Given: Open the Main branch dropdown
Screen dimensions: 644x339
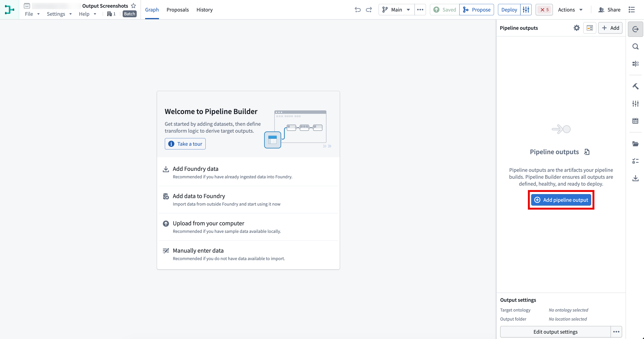Looking at the screenshot, I should (397, 10).
